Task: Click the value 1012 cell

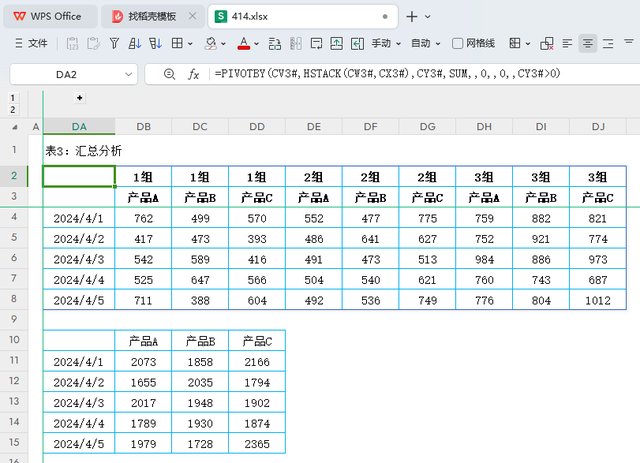Action: coord(598,301)
